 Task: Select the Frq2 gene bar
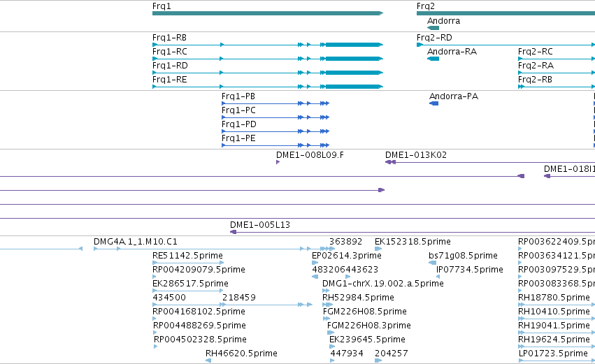click(506, 13)
